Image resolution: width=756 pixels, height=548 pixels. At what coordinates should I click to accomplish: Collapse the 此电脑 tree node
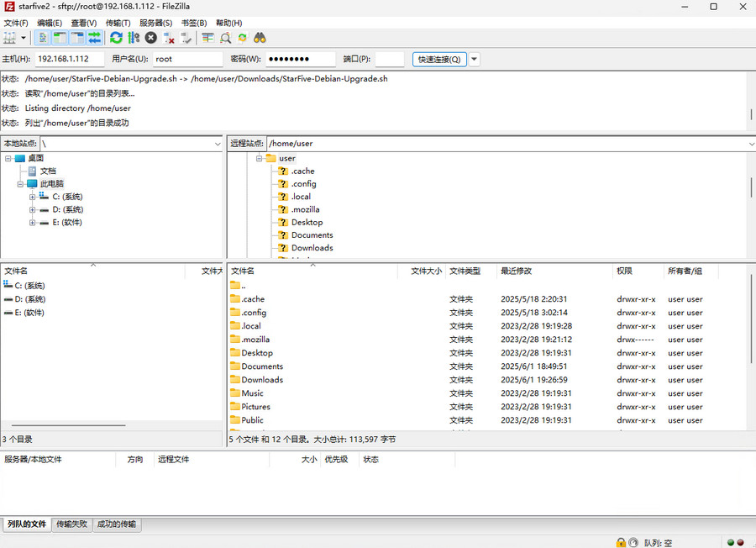coord(20,184)
